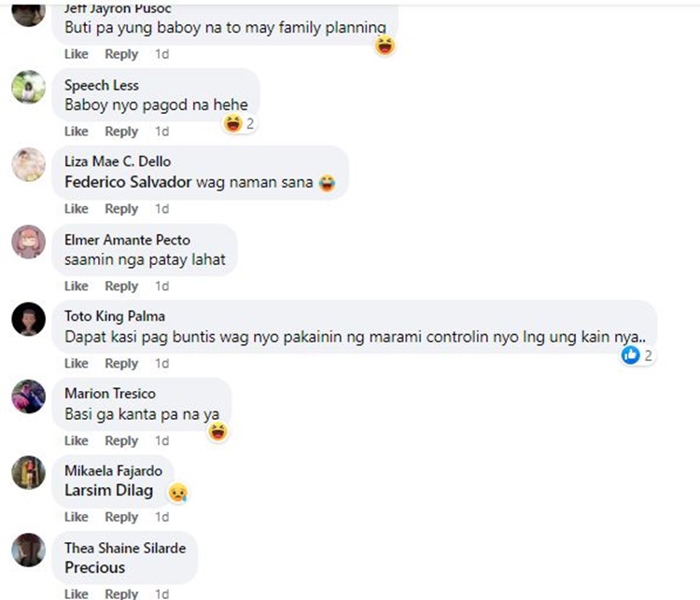Open Toto King Palma's profile photo

(29, 319)
